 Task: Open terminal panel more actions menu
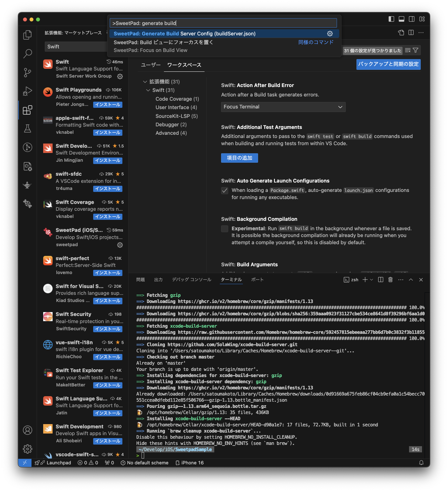tap(401, 280)
